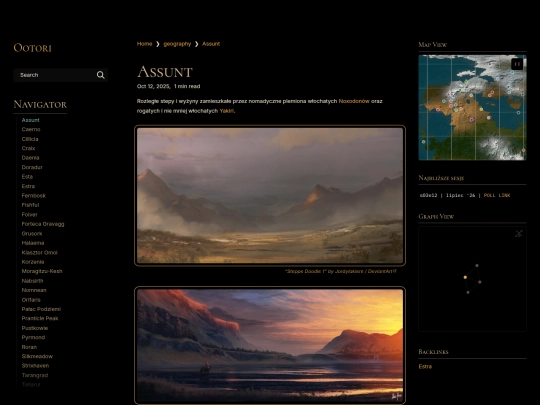Click the Oct 12, 2025 date text
Screen dimensions: 540x405
pyautogui.click(x=153, y=86)
